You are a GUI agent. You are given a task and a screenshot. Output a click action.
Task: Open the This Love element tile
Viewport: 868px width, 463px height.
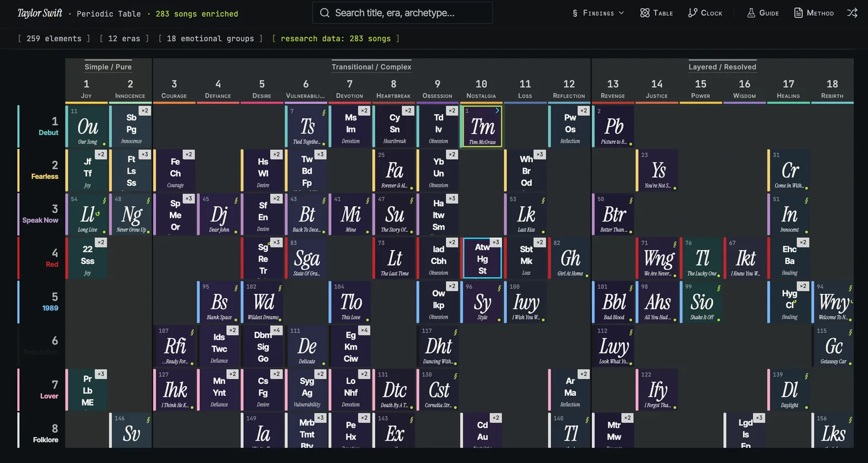coord(350,302)
